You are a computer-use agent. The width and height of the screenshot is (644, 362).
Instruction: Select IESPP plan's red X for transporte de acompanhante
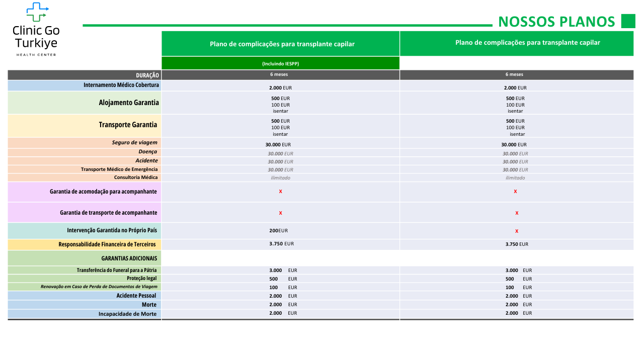280,213
